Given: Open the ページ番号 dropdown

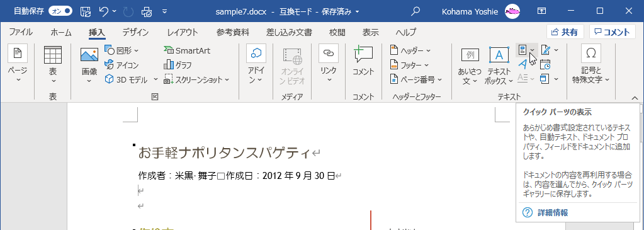Looking at the screenshot, I should 415,79.
